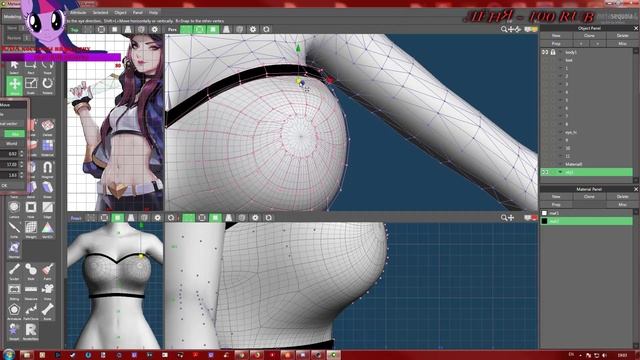Image resolution: width=640 pixels, height=360 pixels.
Task: Confirm Move dialog with OK
Action: pos(5,186)
